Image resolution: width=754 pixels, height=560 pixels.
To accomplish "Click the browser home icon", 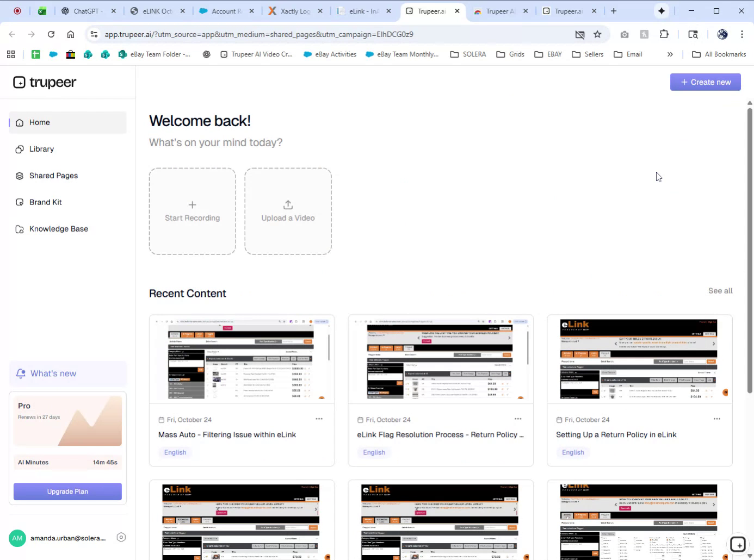I will point(71,34).
